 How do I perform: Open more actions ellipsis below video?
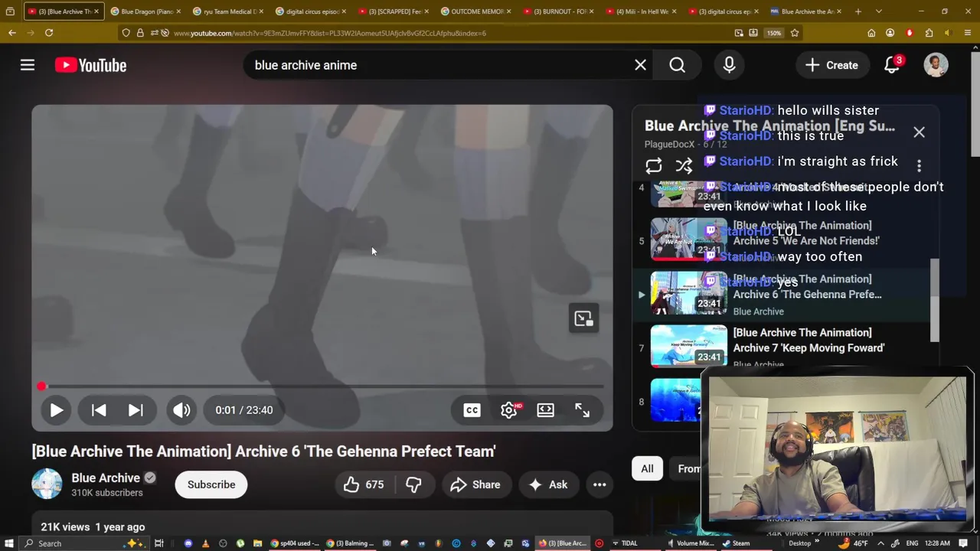(599, 484)
